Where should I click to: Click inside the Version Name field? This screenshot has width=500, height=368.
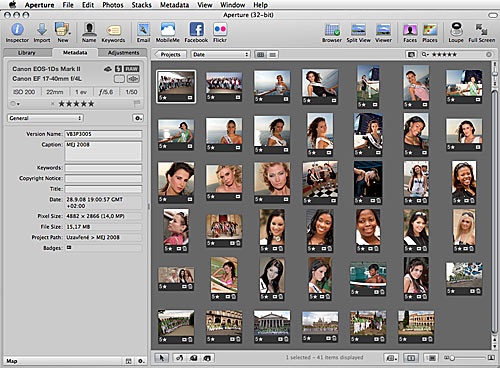pos(103,134)
